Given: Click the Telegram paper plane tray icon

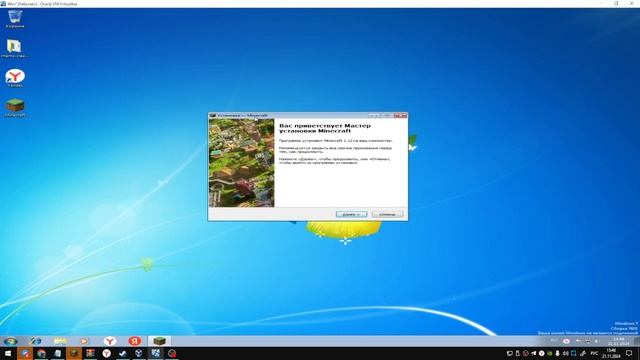Looking at the screenshot, I should pyautogui.click(x=533, y=353).
